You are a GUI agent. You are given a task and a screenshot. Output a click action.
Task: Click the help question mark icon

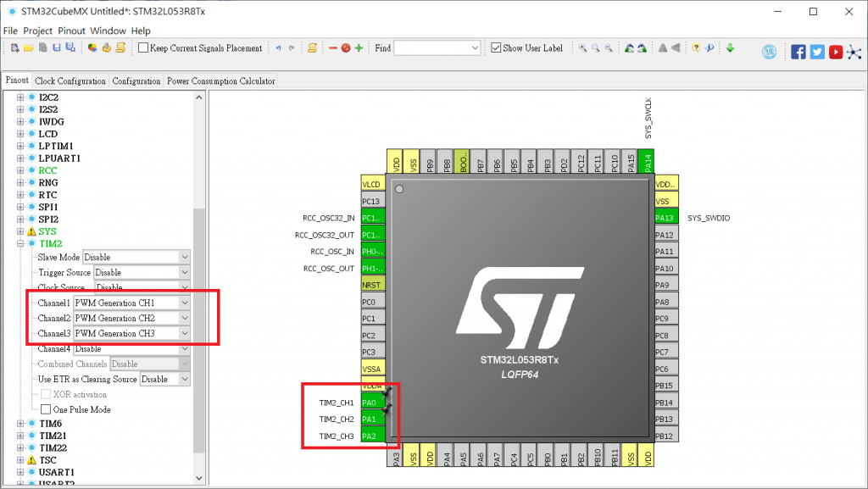[697, 47]
